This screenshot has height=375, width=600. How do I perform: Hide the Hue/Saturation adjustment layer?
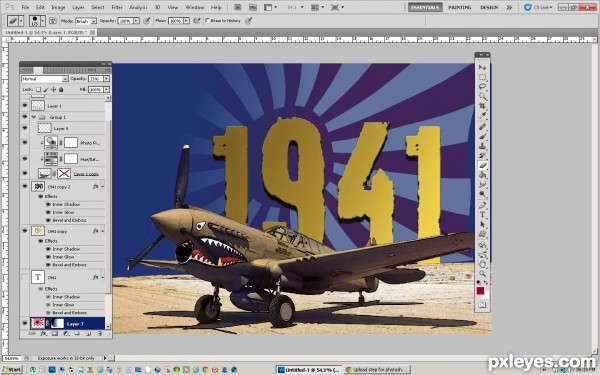click(x=25, y=158)
